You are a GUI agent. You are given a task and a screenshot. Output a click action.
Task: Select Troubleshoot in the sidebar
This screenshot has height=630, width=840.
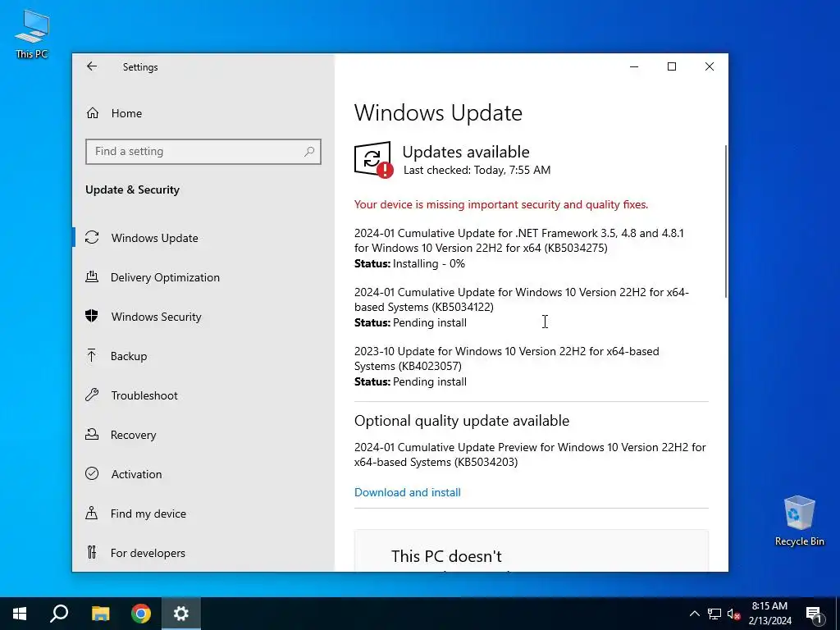pyautogui.click(x=144, y=395)
